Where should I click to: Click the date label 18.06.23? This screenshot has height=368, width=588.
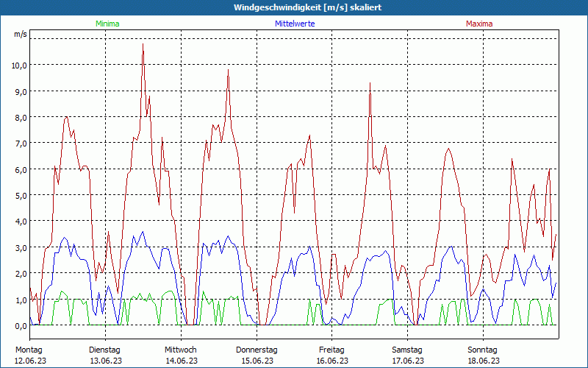click(483, 361)
